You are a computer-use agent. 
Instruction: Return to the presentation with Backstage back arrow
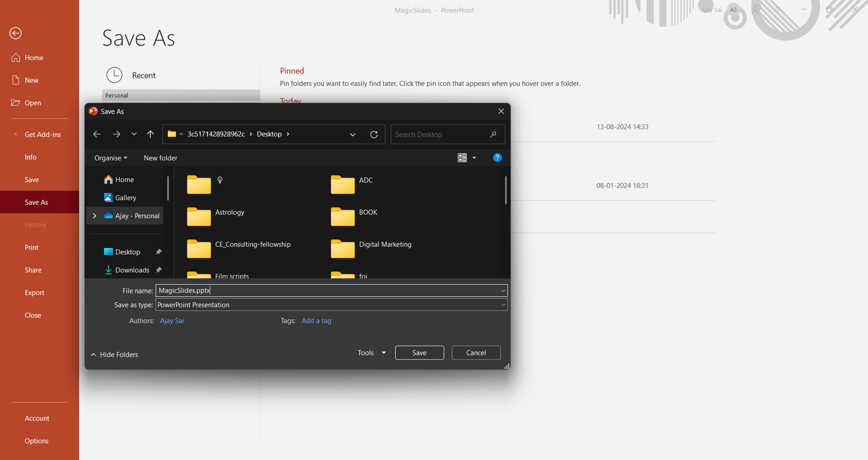pos(15,33)
